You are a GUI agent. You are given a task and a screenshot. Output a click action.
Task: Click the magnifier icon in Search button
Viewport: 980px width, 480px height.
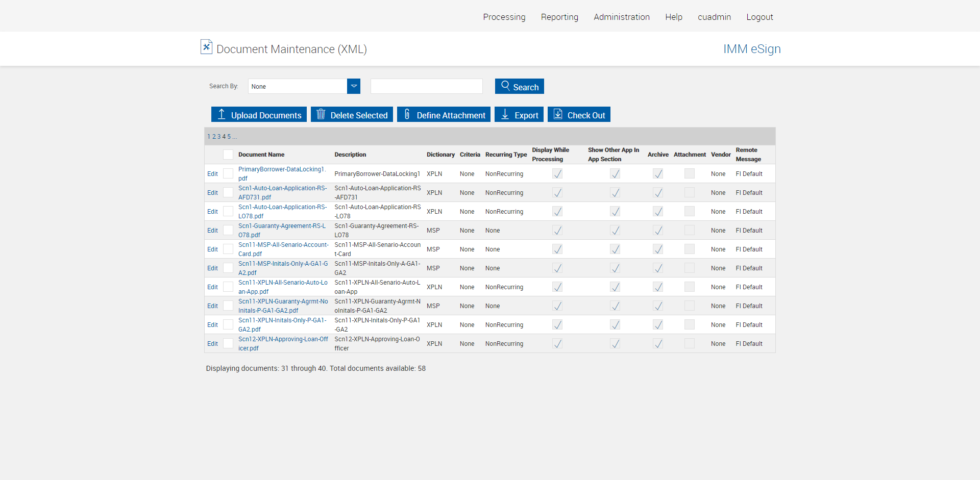[505, 86]
